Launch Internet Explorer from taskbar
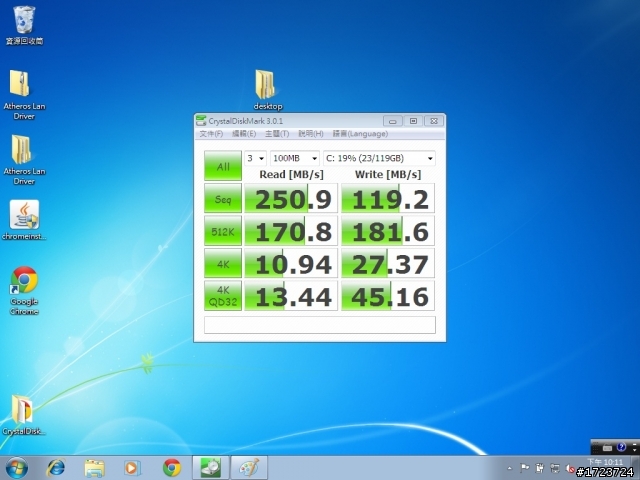Image resolution: width=640 pixels, height=480 pixels. [x=56, y=468]
